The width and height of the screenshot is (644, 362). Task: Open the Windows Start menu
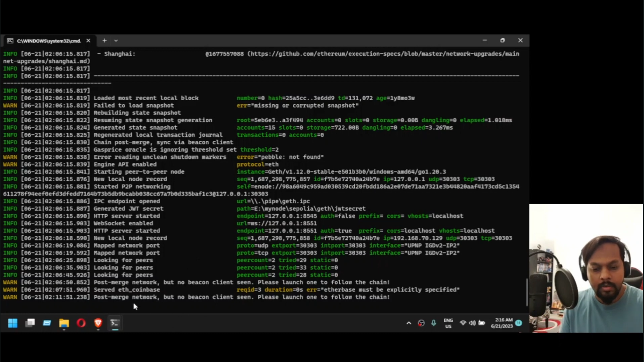13,323
